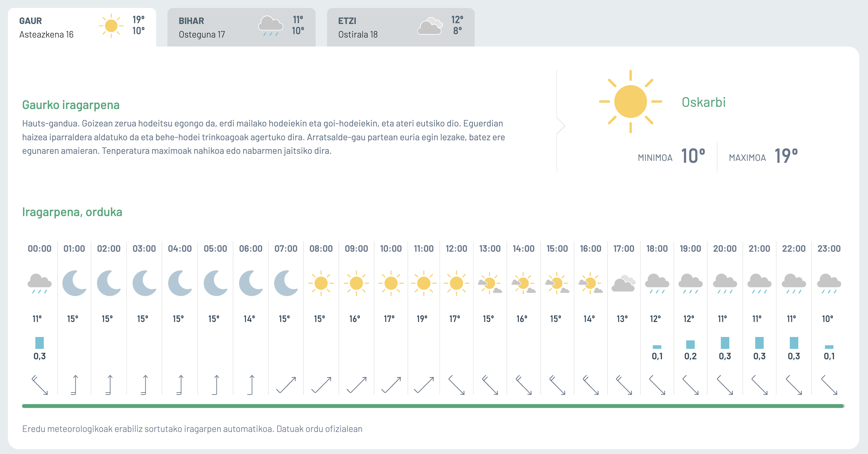
Task: Click the 04:00 moon icon
Action: [x=180, y=283]
